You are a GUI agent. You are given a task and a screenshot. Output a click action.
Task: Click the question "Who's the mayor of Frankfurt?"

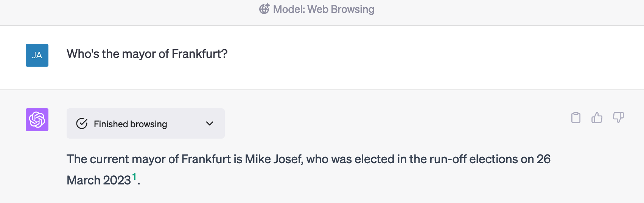147,54
